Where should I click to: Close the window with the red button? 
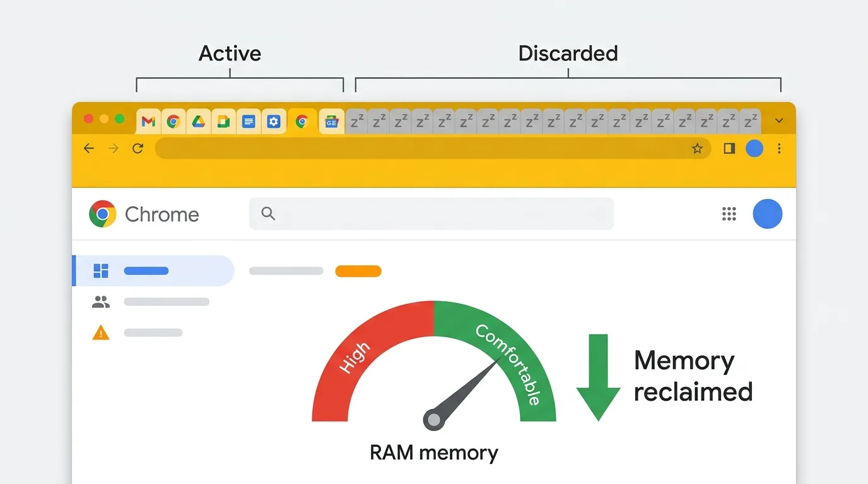point(88,119)
